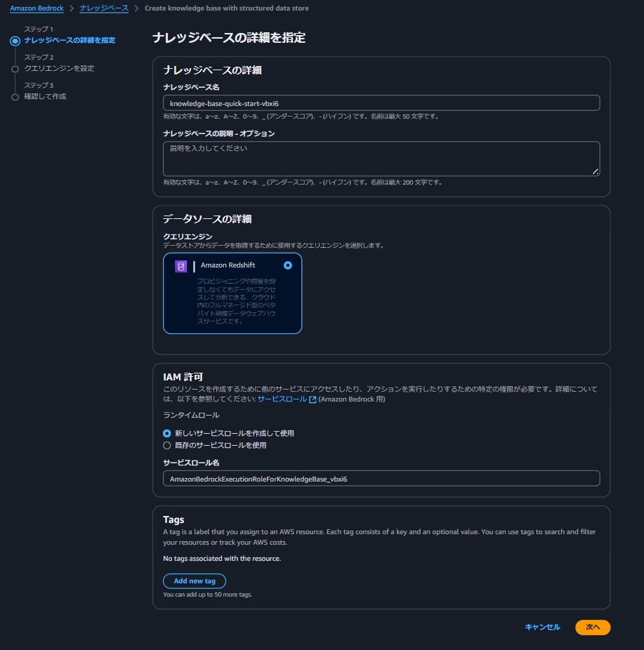
Task: Choose 既存のサービスロールを使用 radio option
Action: click(166, 445)
